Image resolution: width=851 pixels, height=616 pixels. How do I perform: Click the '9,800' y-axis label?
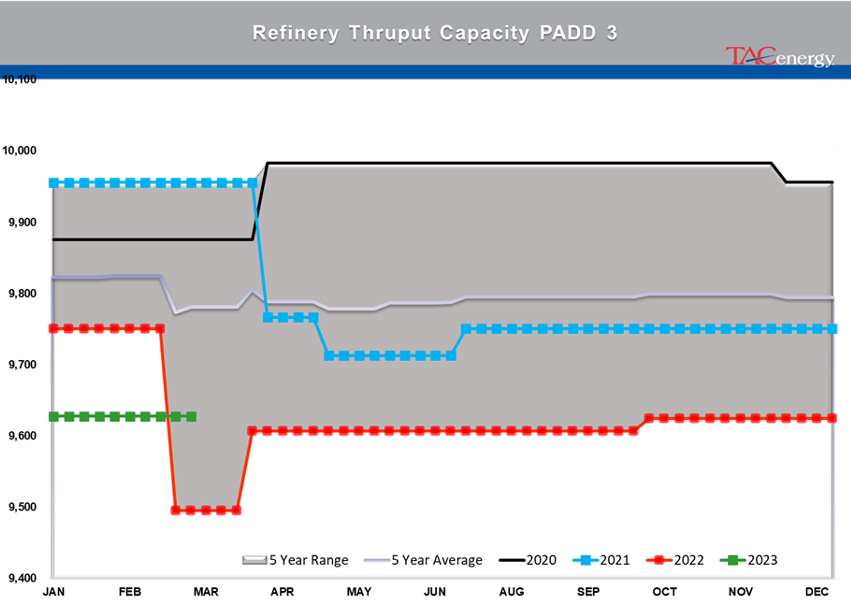click(x=23, y=293)
